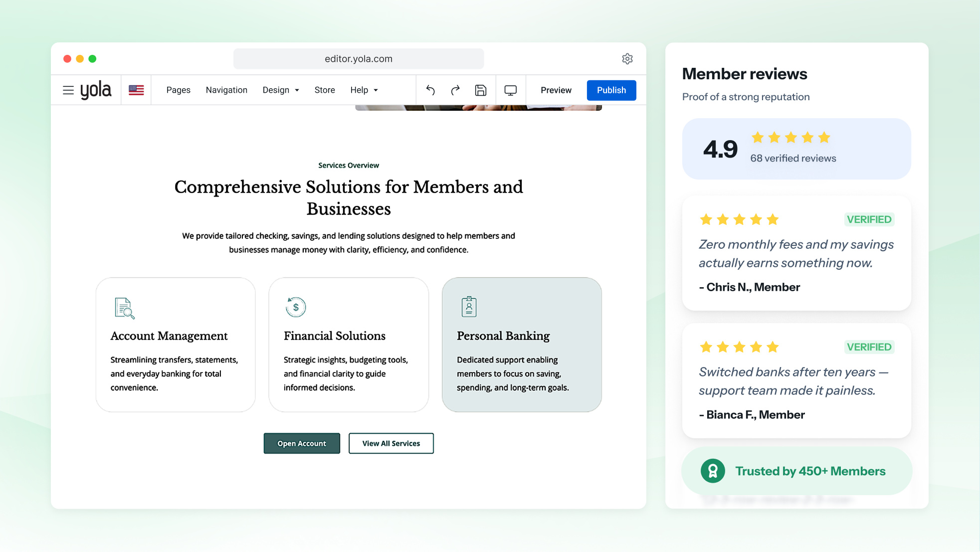Open settings via the gear icon

(x=627, y=59)
